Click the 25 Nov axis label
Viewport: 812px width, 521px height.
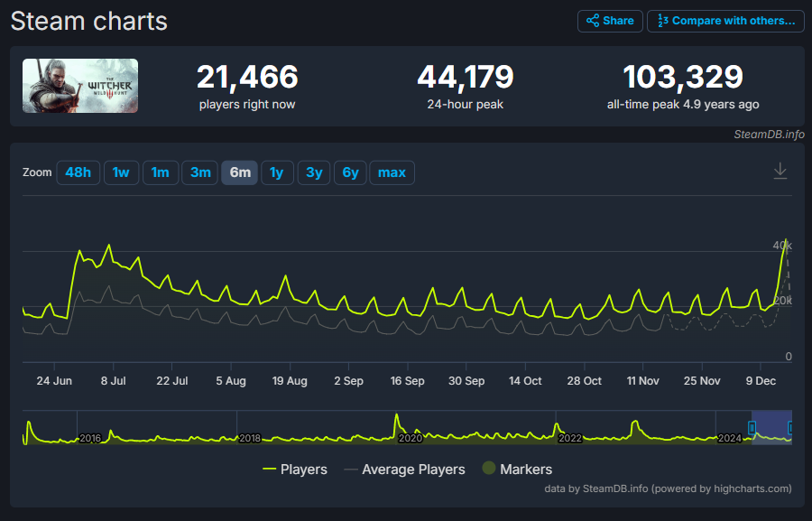click(702, 381)
